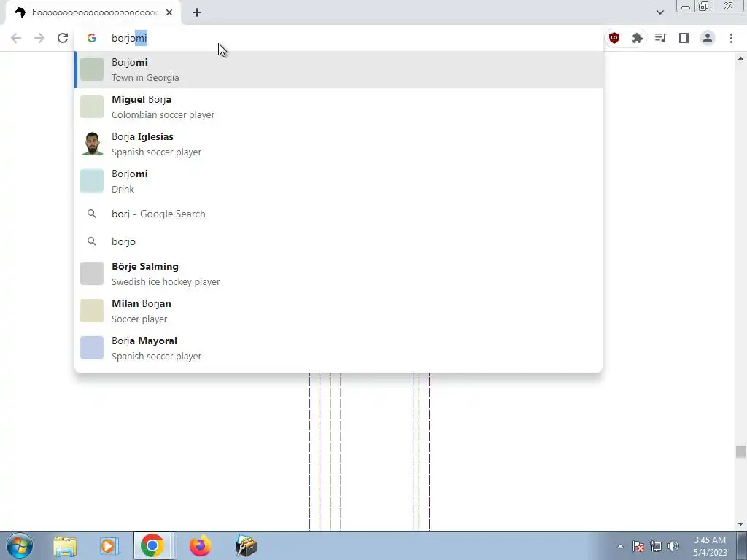This screenshot has height=560, width=747.
Task: Reload the page with refresh icon
Action: [x=63, y=38]
